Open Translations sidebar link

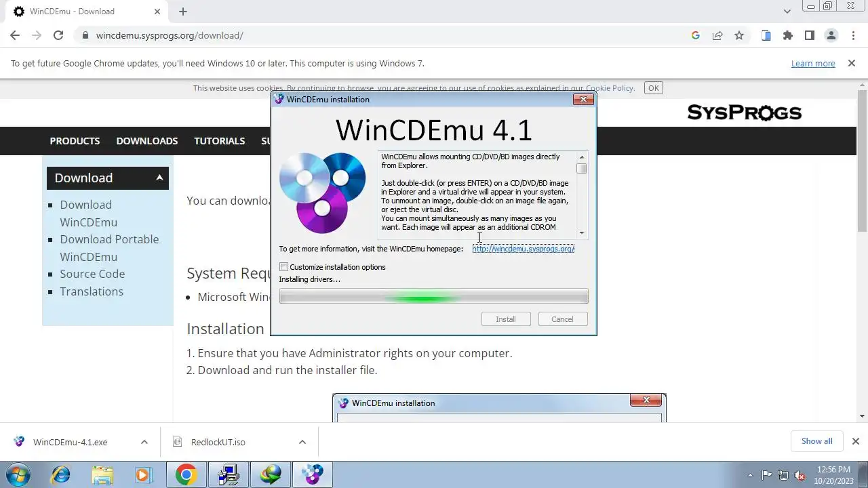coord(92,291)
